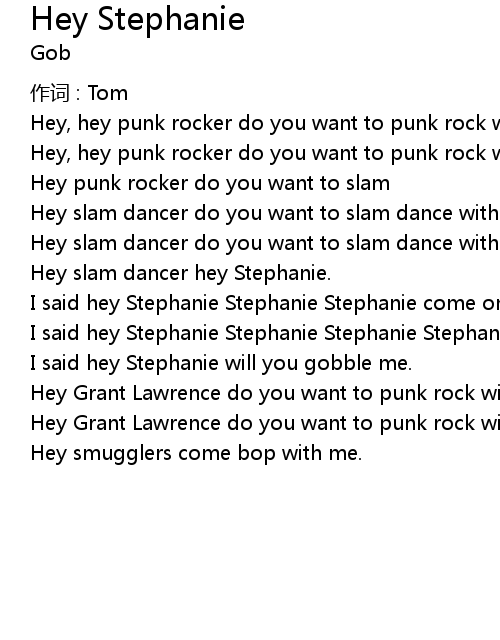Viewport: 500px width, 640px height.
Task: Click the Chinese label 作词 before Tom
Action: pyautogui.click(x=50, y=93)
